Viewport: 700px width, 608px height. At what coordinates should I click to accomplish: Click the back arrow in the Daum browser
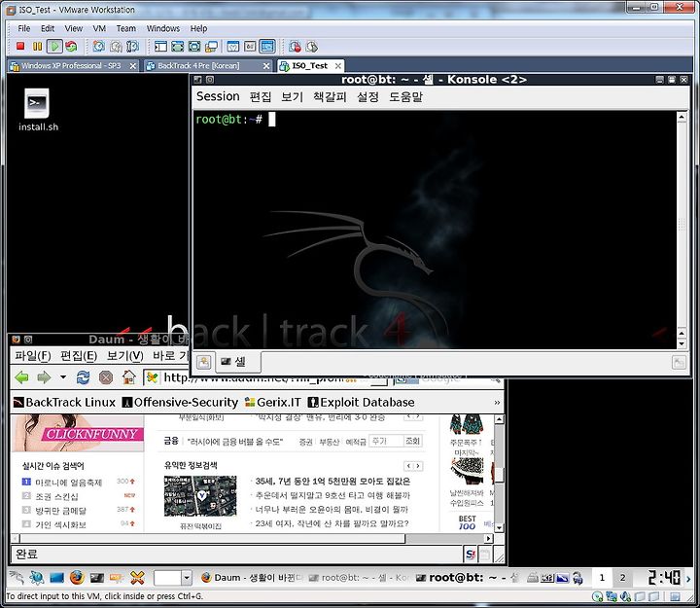pyautogui.click(x=21, y=377)
